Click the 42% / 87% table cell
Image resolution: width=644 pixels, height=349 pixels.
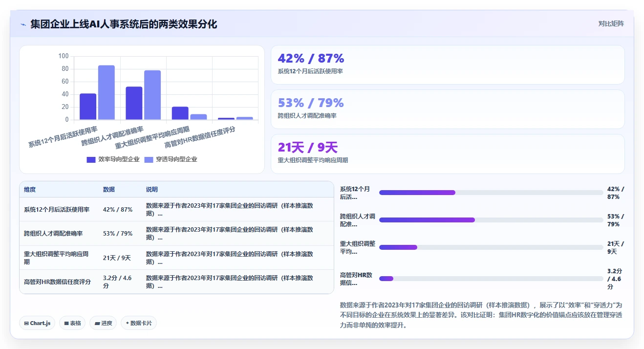[118, 210]
